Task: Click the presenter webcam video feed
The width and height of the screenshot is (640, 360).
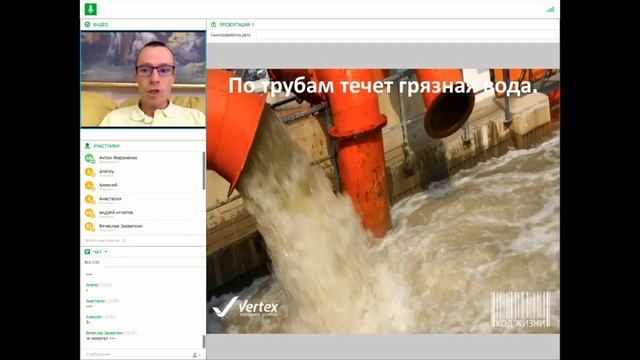Action: 143,79
